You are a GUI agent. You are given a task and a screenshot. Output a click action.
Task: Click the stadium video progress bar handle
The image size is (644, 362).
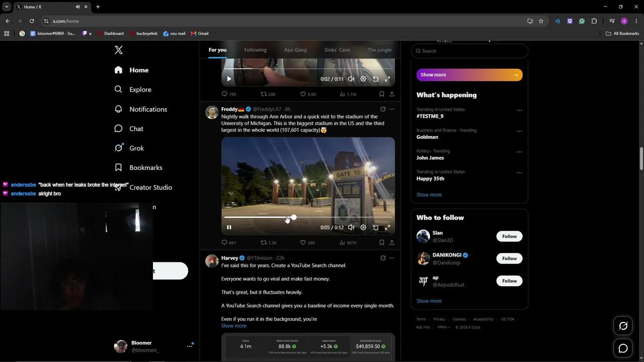(x=293, y=217)
